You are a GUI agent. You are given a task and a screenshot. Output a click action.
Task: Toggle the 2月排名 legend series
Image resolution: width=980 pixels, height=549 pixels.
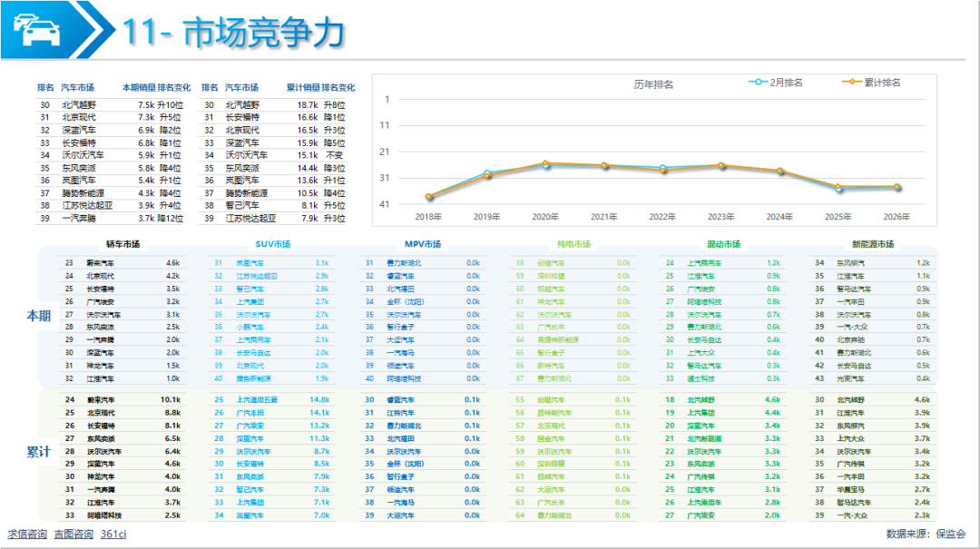point(777,83)
